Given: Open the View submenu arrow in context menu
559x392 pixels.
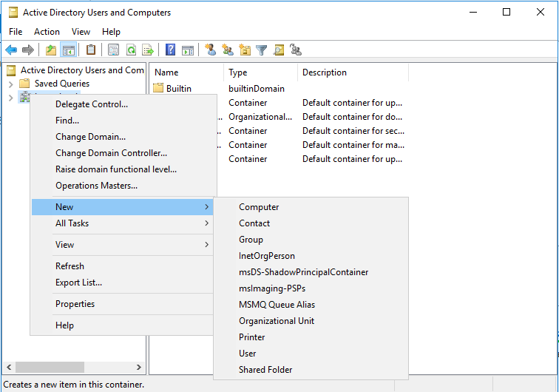Looking at the screenshot, I should pos(207,244).
